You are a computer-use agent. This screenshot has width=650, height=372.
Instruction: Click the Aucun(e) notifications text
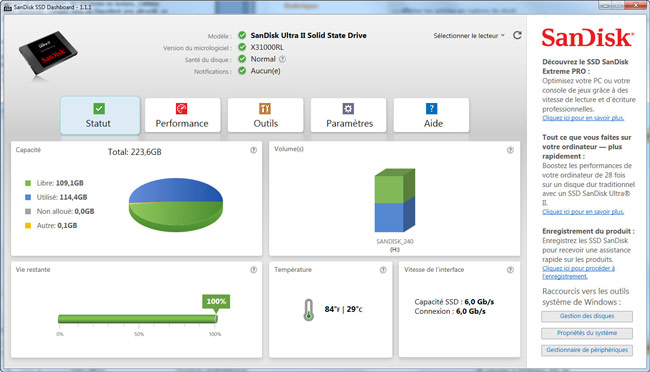(265, 71)
